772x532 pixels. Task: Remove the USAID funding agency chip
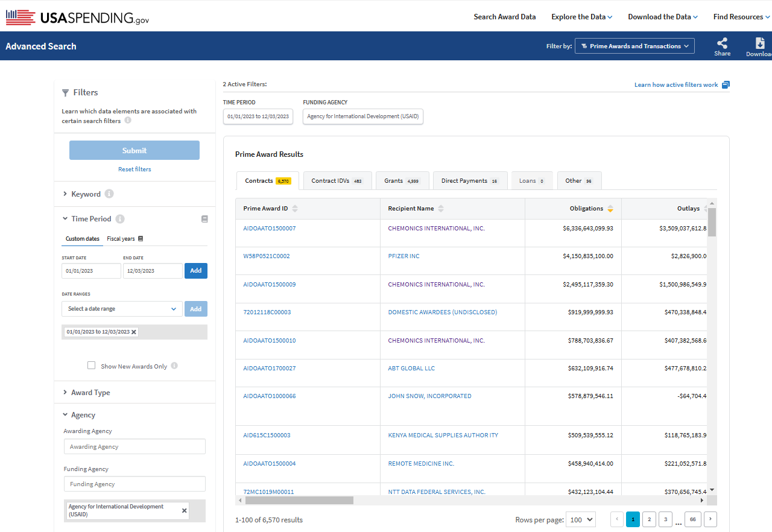(185, 510)
